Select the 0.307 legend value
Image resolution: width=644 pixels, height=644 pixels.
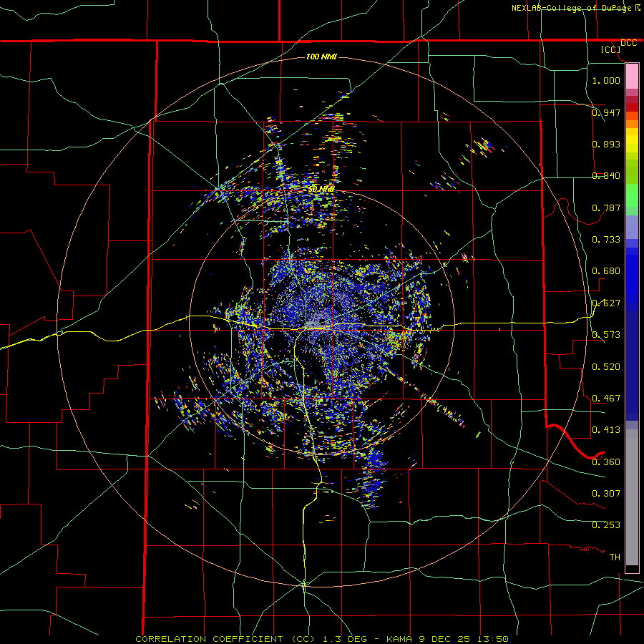(x=606, y=494)
